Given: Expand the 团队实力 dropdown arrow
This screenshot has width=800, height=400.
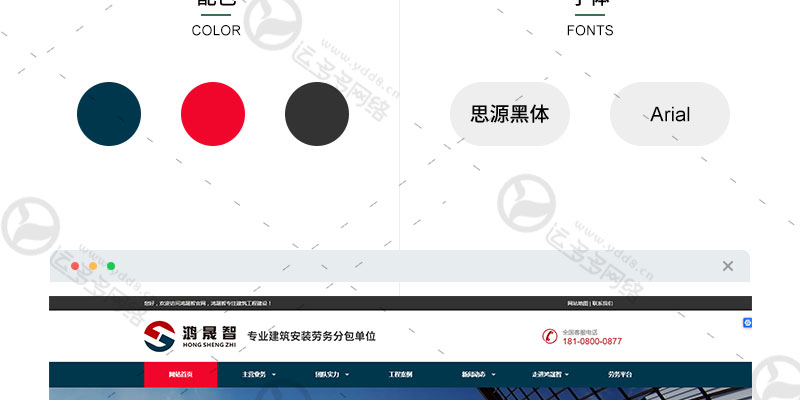Looking at the screenshot, I should point(347,374).
